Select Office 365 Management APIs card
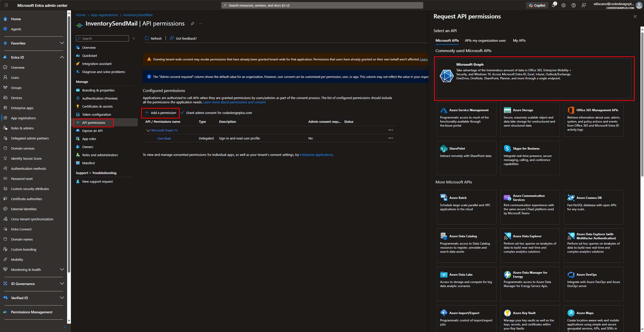Image resolution: width=644 pixels, height=332 pixels. (x=594, y=119)
